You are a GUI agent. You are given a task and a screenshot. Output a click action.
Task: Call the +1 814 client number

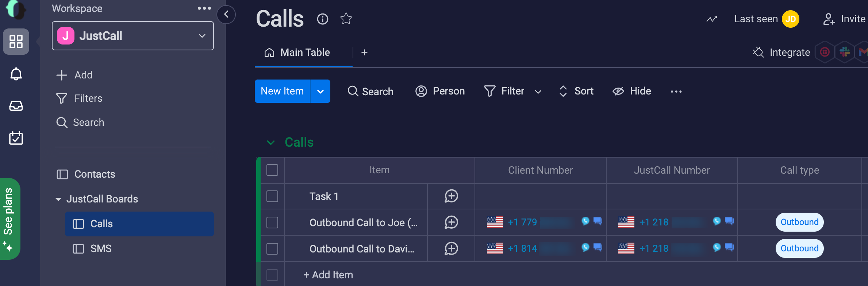(585, 247)
